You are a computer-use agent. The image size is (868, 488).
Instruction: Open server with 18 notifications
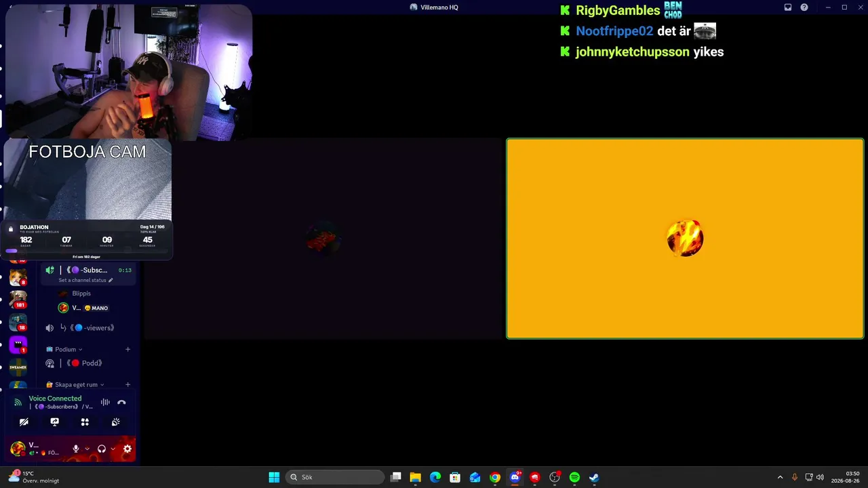click(x=18, y=322)
